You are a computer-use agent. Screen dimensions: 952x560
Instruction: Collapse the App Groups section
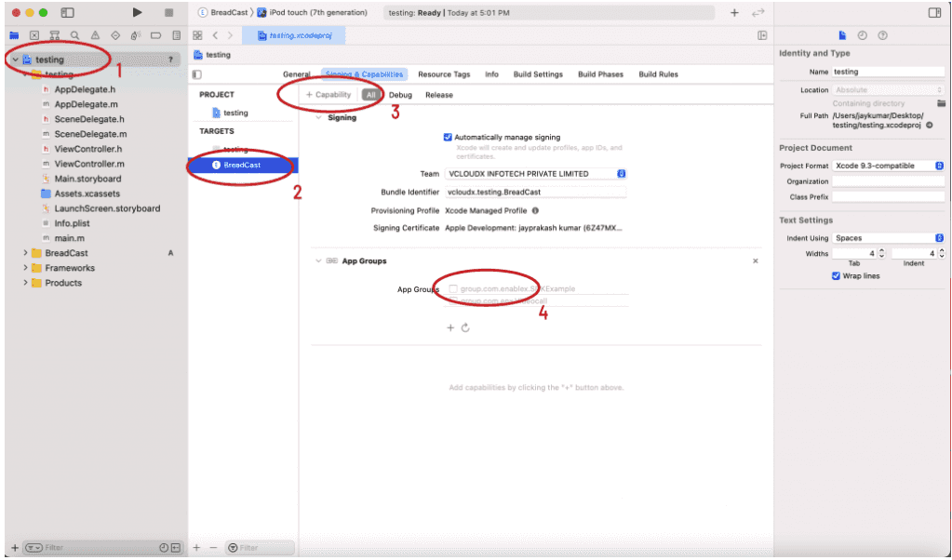click(319, 260)
